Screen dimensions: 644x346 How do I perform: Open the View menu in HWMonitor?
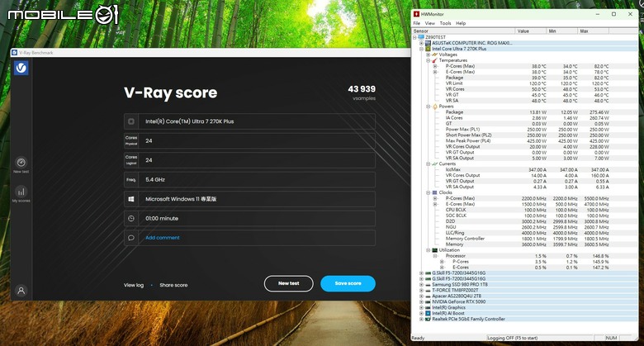click(429, 23)
